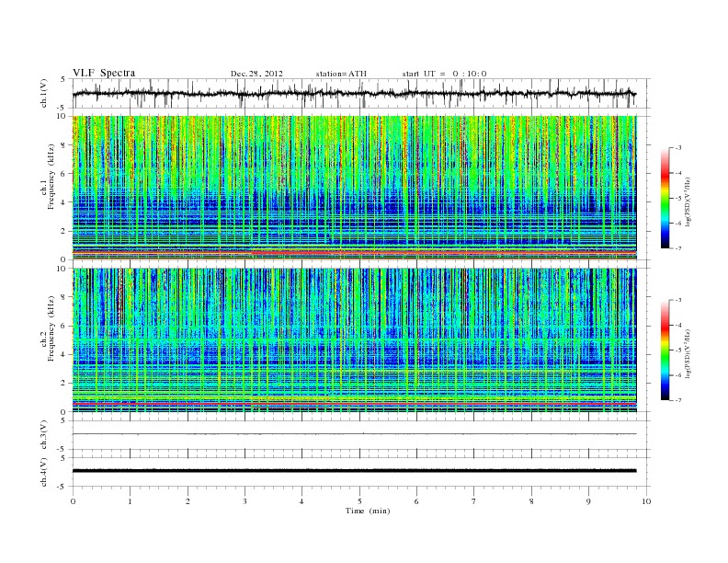This screenshot has height=563, width=728.
Task: Click the time axis tick label '10'
Action: pyautogui.click(x=646, y=501)
